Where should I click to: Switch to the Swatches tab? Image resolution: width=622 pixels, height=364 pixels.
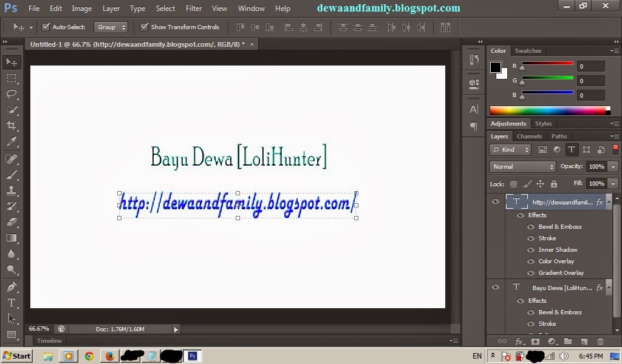tap(528, 51)
